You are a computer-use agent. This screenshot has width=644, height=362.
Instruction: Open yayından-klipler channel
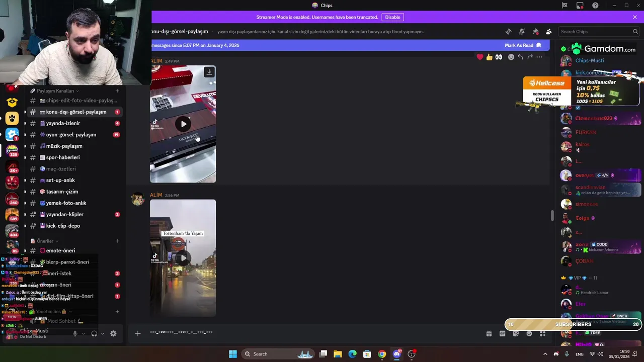tap(73, 214)
